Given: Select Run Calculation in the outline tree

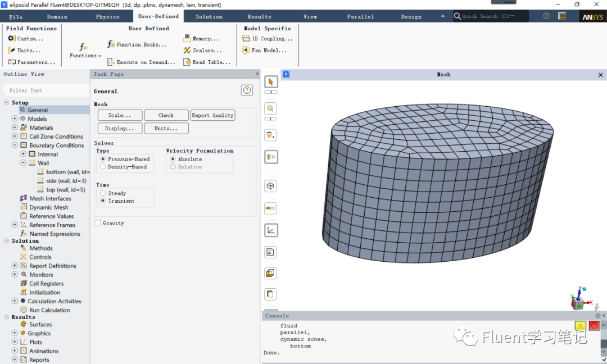Looking at the screenshot, I should (x=46, y=310).
